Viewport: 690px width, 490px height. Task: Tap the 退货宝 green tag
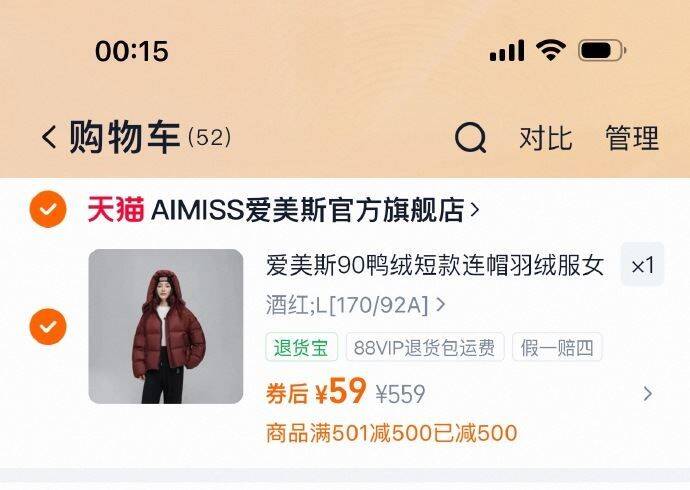(x=301, y=347)
